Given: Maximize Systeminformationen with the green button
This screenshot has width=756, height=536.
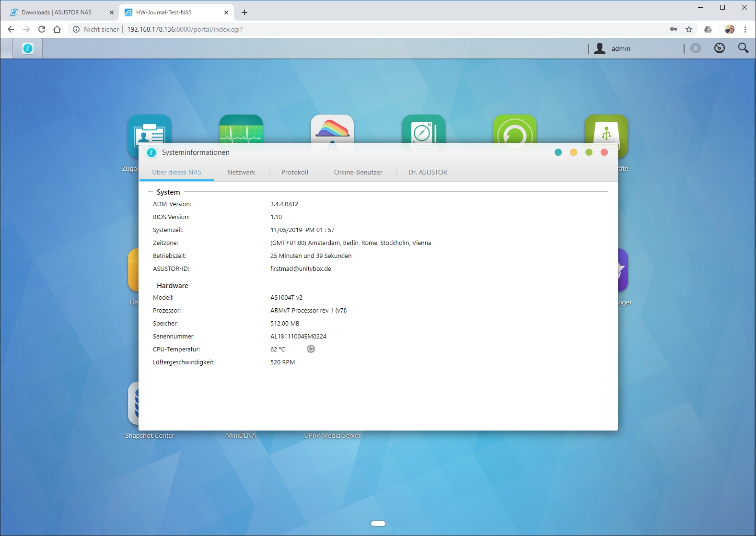Looking at the screenshot, I should point(589,152).
